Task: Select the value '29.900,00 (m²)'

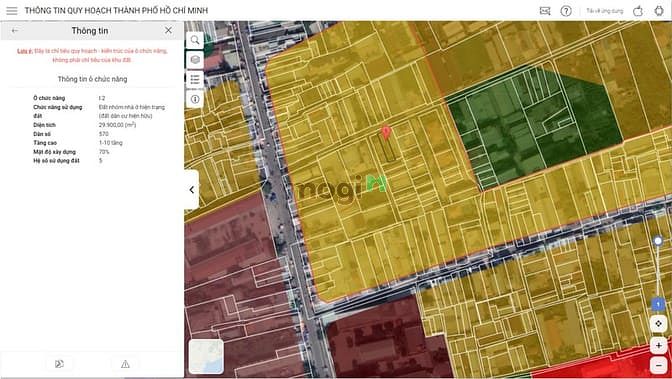Action: click(x=117, y=125)
